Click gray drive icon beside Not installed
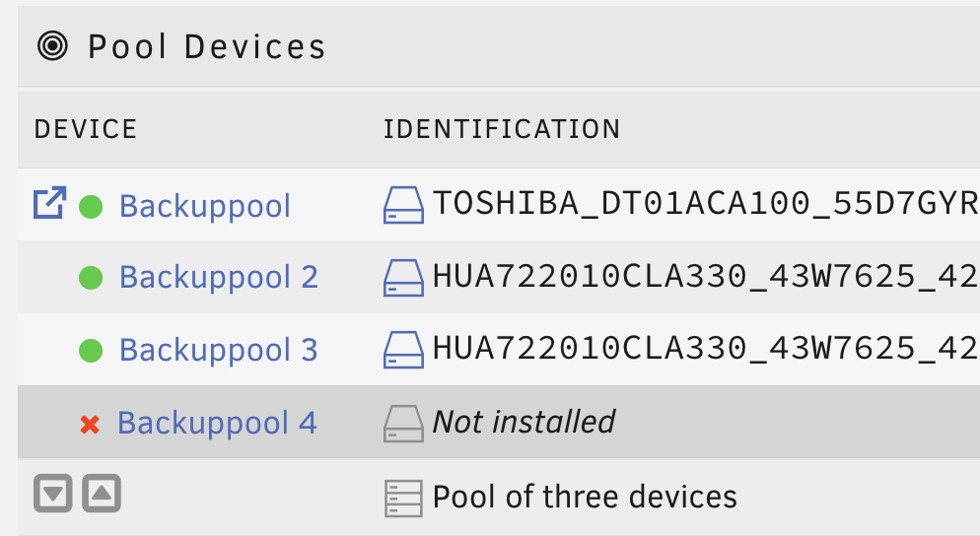The width and height of the screenshot is (980, 536). click(403, 425)
